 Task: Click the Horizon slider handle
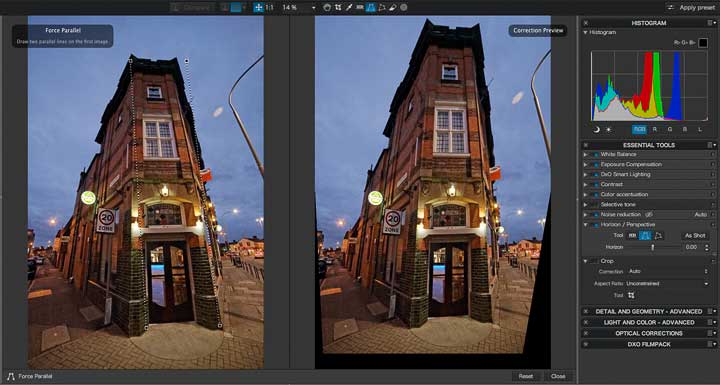pyautogui.click(x=652, y=247)
